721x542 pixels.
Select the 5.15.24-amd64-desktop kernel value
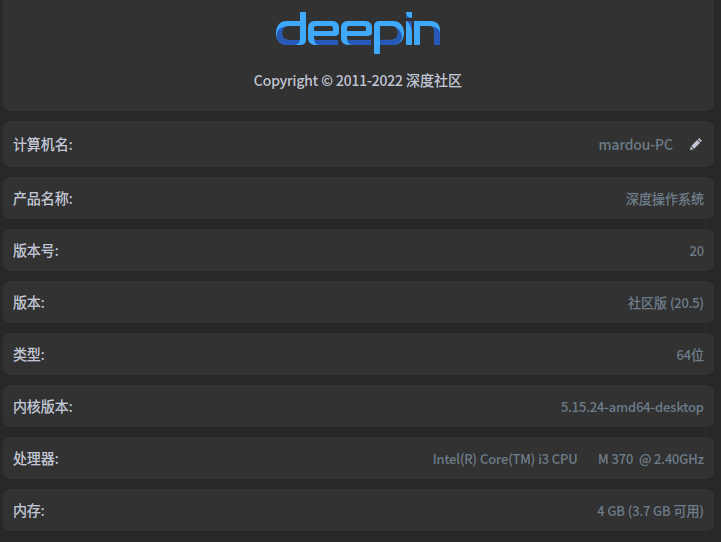click(632, 407)
